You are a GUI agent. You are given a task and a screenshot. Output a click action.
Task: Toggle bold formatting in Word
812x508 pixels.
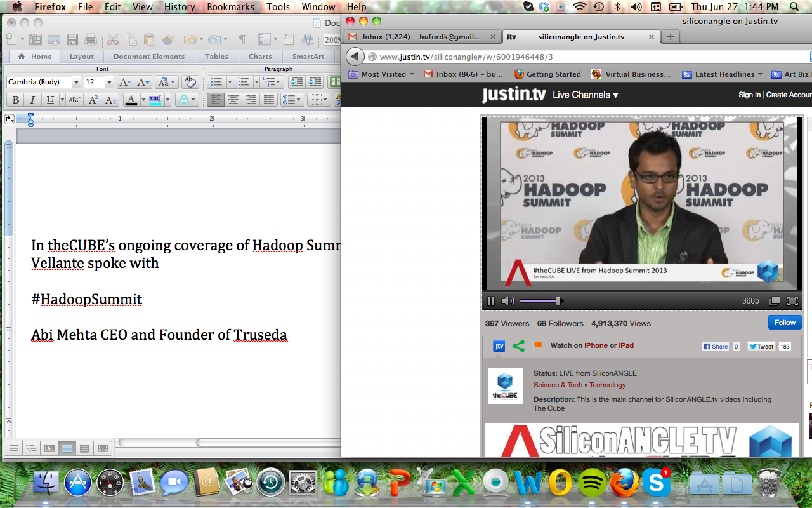point(16,100)
